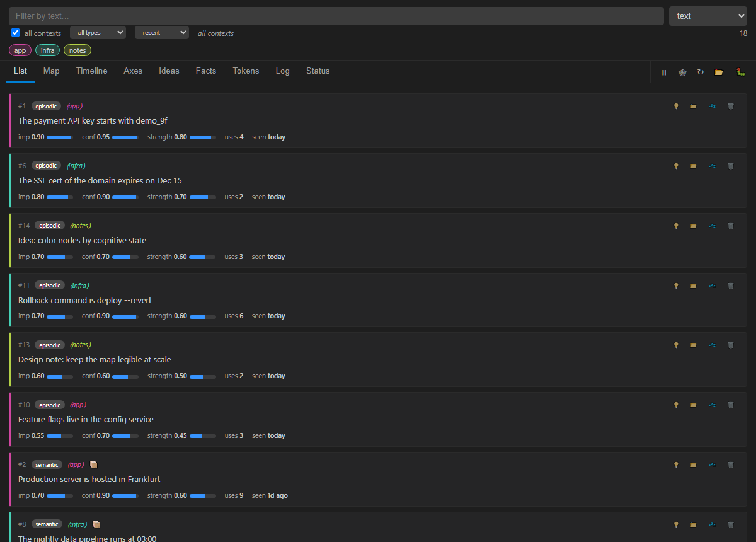Click text 'Rollback command is deploy --revert'
This screenshot has width=756, height=542.
pyautogui.click(x=85, y=300)
